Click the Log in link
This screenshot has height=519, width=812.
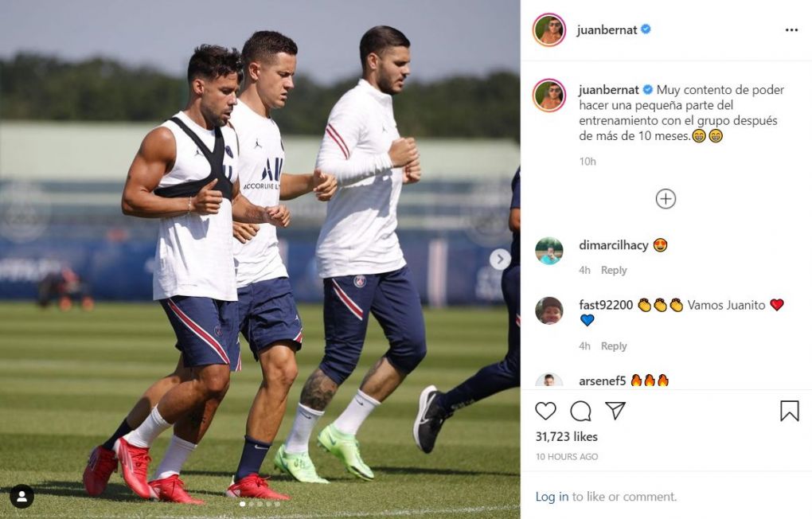coord(552,497)
